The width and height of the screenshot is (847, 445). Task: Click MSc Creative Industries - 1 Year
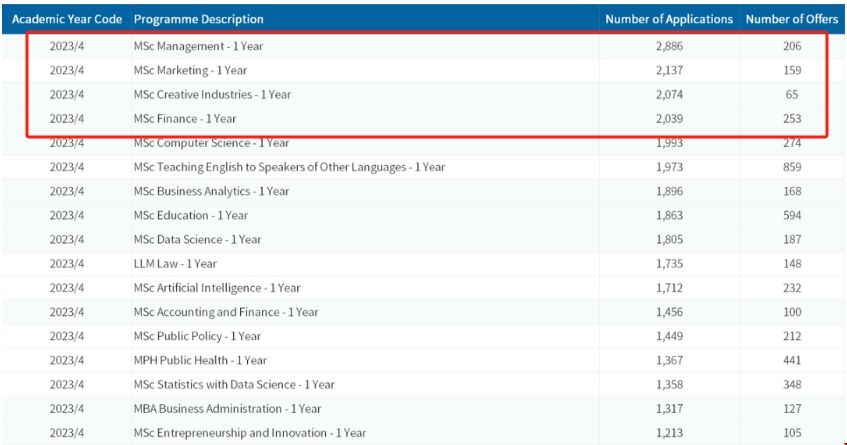[212, 94]
